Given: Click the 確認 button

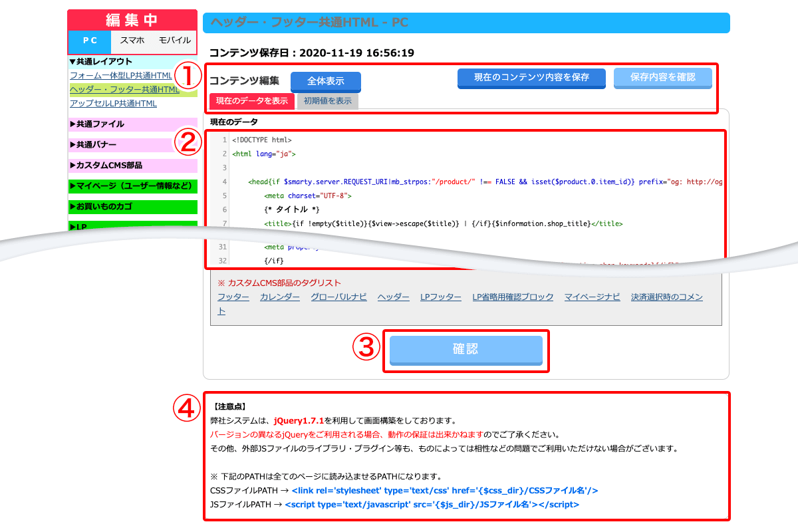Looking at the screenshot, I should (x=465, y=350).
